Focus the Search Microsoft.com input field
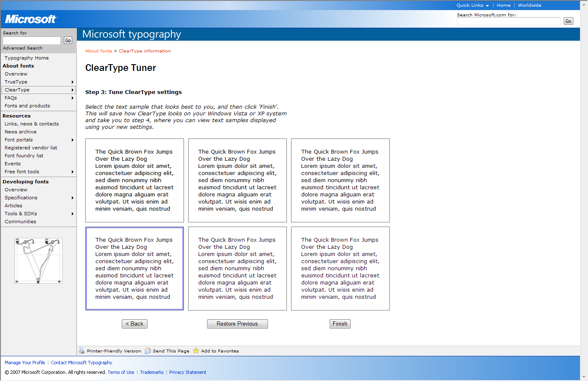Viewport: 588px width, 381px height. 508,21
